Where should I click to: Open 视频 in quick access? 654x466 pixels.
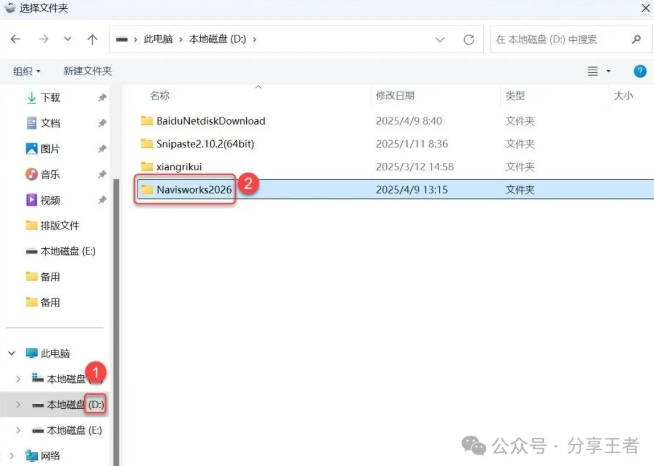click(50, 200)
